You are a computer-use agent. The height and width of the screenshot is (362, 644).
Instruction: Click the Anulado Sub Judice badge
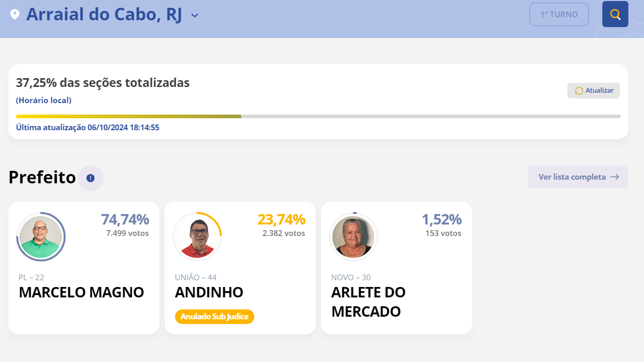tap(215, 316)
